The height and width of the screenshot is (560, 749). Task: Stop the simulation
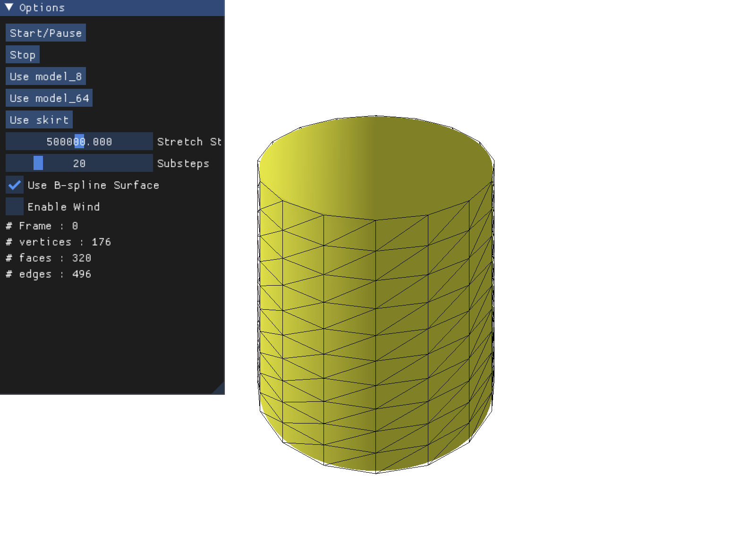(x=23, y=55)
